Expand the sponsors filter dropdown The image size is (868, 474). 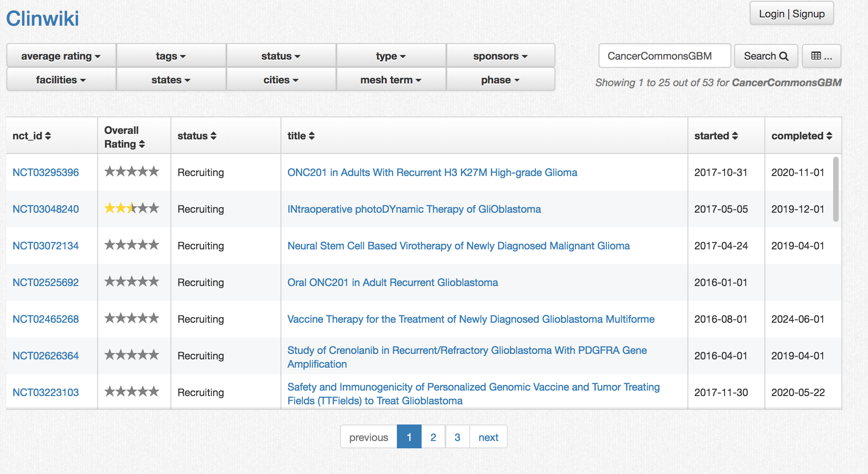(x=500, y=56)
